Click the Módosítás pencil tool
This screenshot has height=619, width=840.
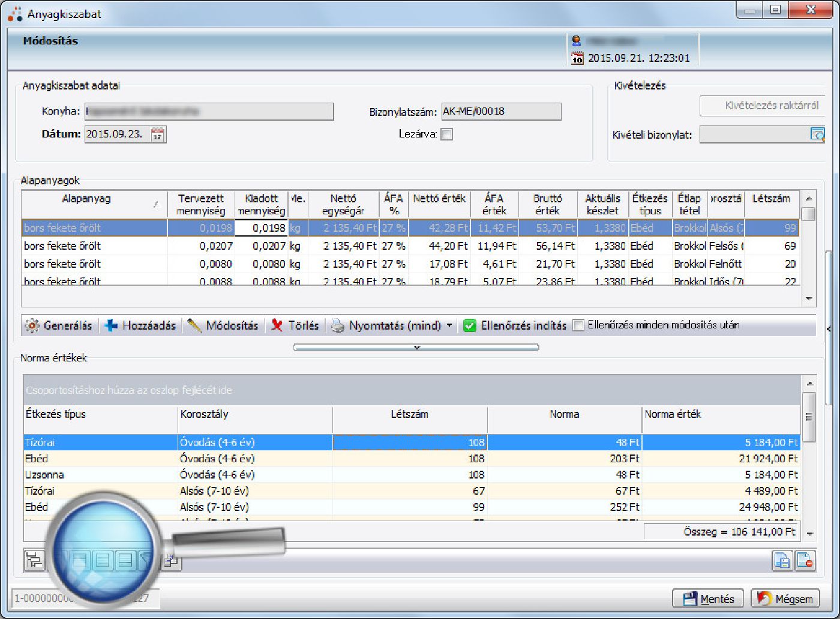[x=223, y=325]
